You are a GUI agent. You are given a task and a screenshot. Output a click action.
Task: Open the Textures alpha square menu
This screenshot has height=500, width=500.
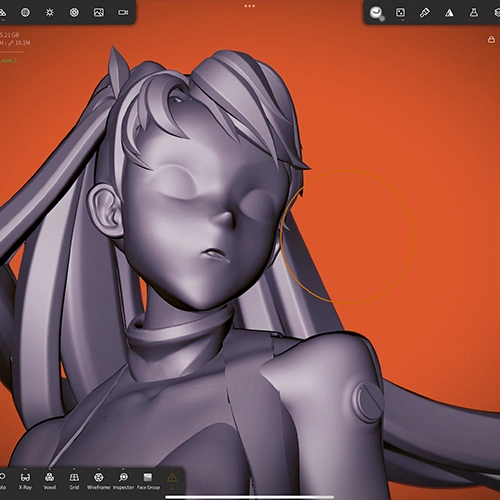click(400, 13)
